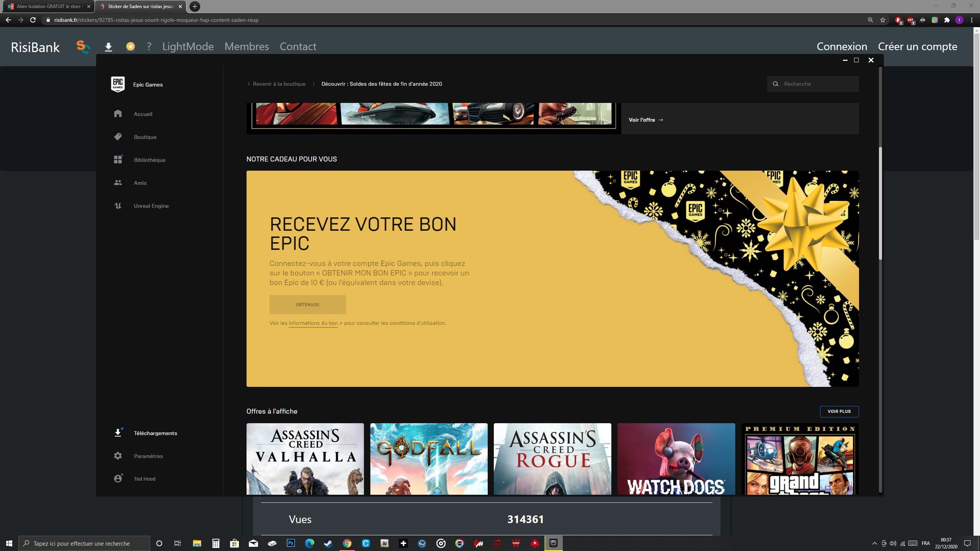The width and height of the screenshot is (980, 551).
Task: Click Voir l'offre link
Action: pyautogui.click(x=646, y=120)
